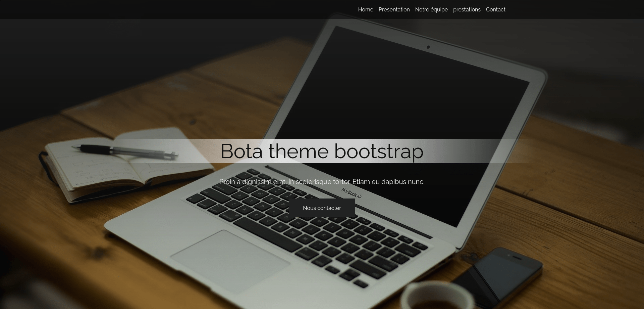Click the Bota theme bootstrap heading
Viewport: 644px width, 309px height.
pyautogui.click(x=322, y=151)
